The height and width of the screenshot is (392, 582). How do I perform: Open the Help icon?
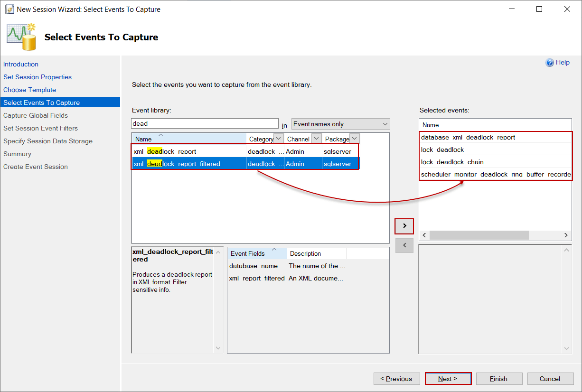click(x=550, y=62)
